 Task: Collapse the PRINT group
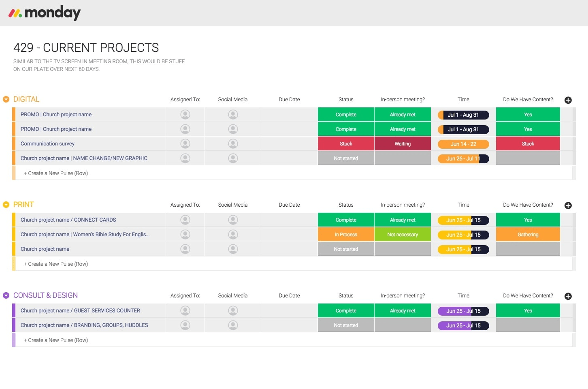pos(6,205)
